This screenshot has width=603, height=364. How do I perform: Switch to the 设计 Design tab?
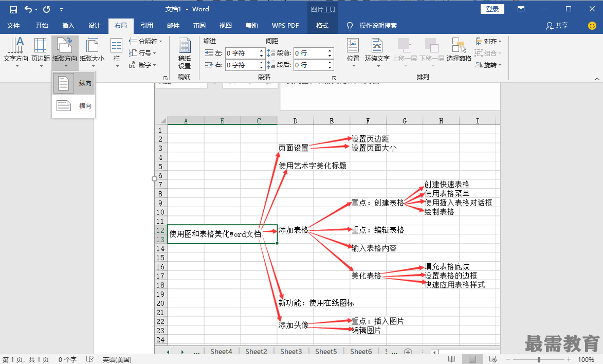(94, 25)
